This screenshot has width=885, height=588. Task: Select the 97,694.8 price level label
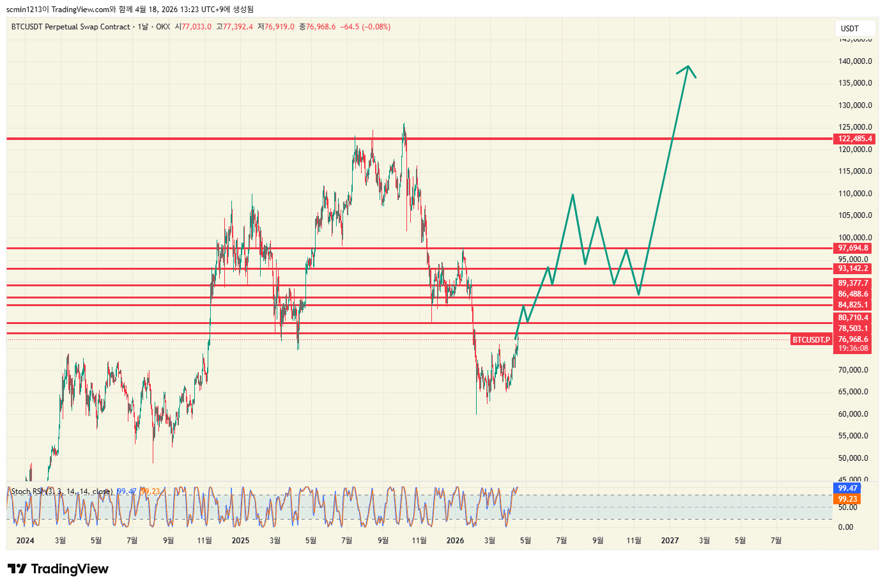coord(853,248)
